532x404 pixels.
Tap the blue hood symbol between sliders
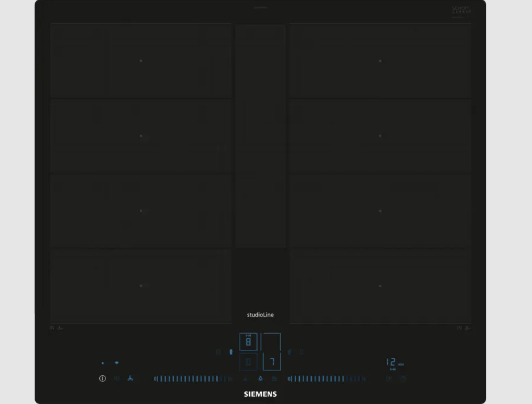[x=260, y=379]
